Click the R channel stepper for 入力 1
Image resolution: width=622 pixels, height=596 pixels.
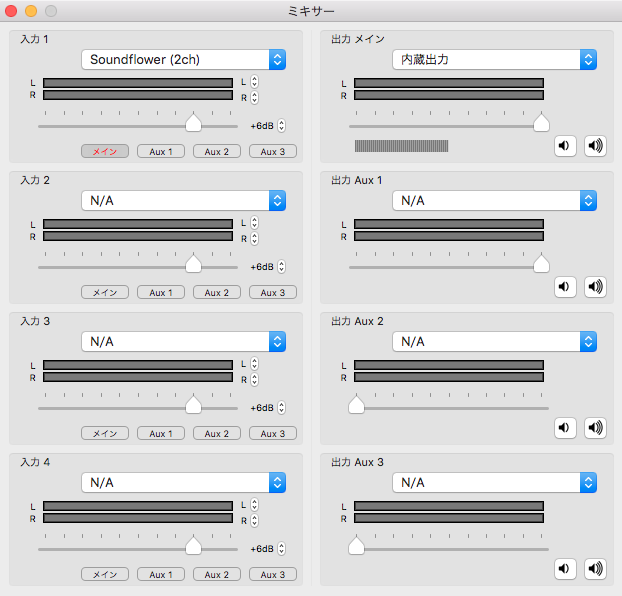[255, 98]
